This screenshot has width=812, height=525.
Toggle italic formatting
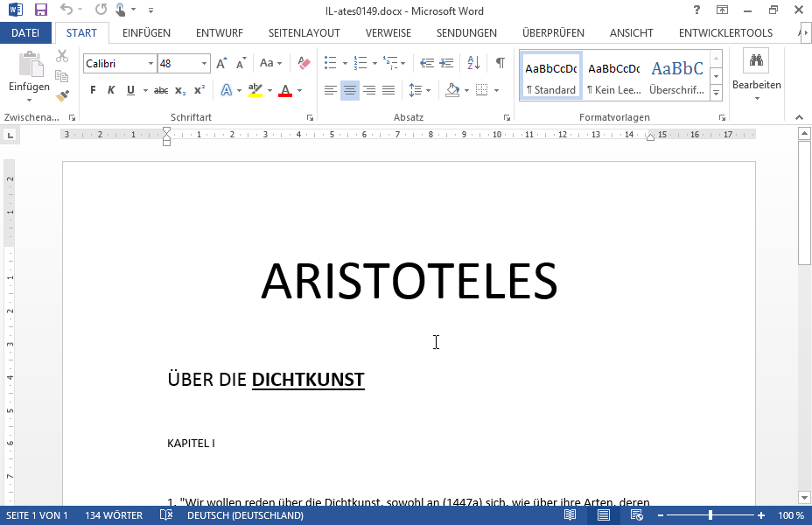tap(111, 91)
